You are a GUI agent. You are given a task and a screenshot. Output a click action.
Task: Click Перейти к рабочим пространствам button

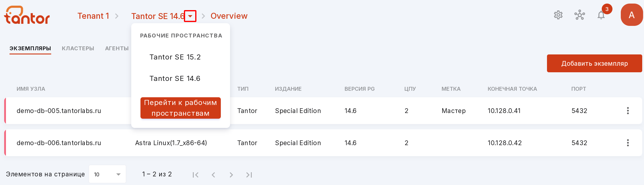[181, 108]
